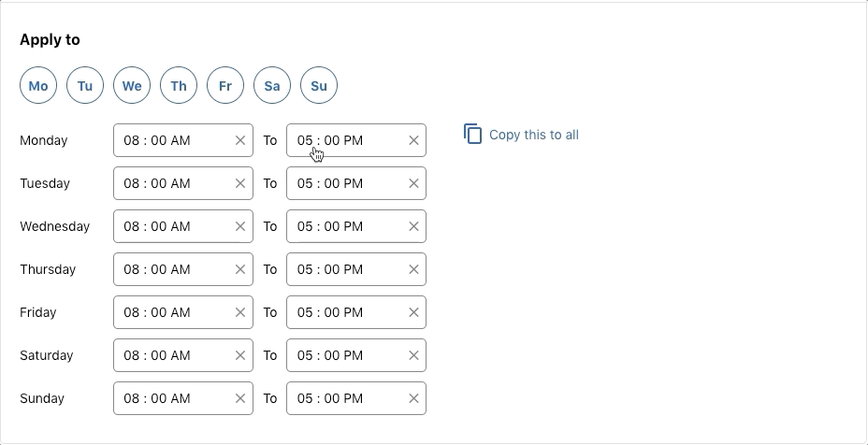Open Tuesday 08:00 AM start time field
Viewport: 868px width, 445px height.
point(183,183)
